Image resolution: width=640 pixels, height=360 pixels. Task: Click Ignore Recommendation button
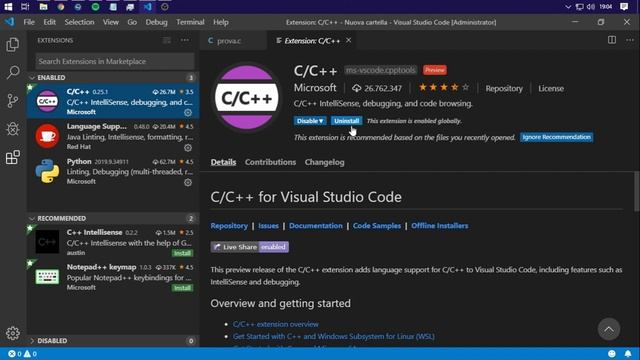557,137
